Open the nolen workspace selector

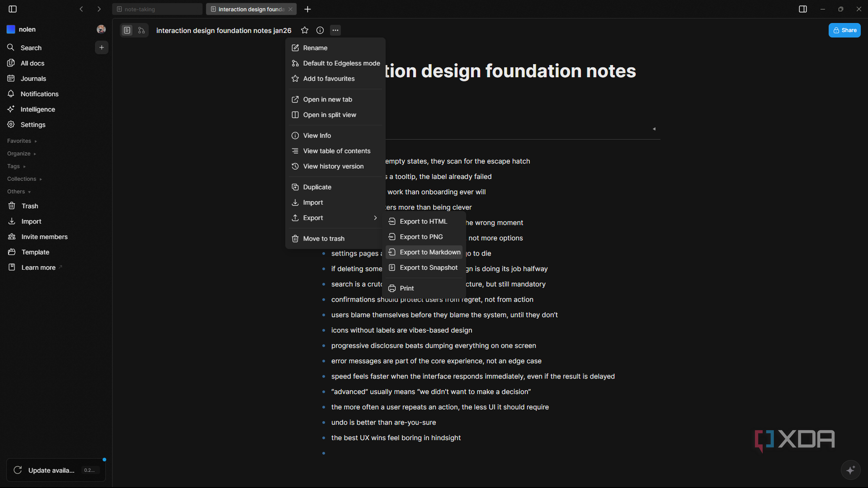(22, 29)
